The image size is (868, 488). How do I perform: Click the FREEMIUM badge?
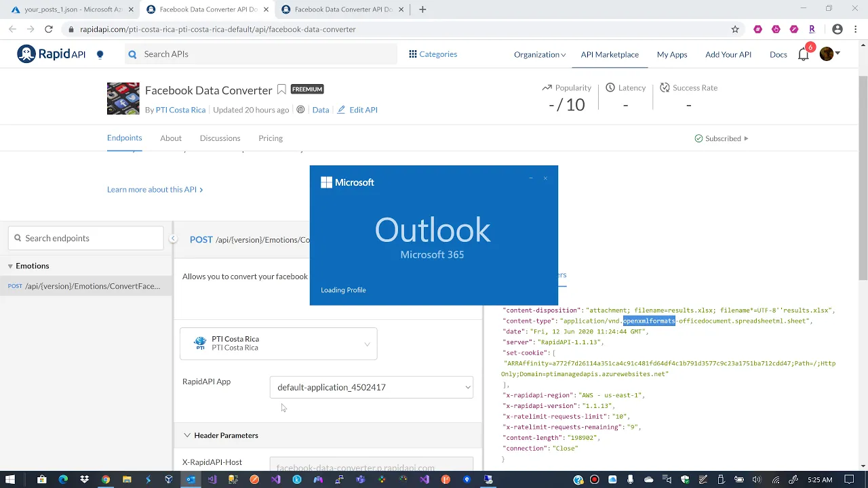click(x=307, y=89)
